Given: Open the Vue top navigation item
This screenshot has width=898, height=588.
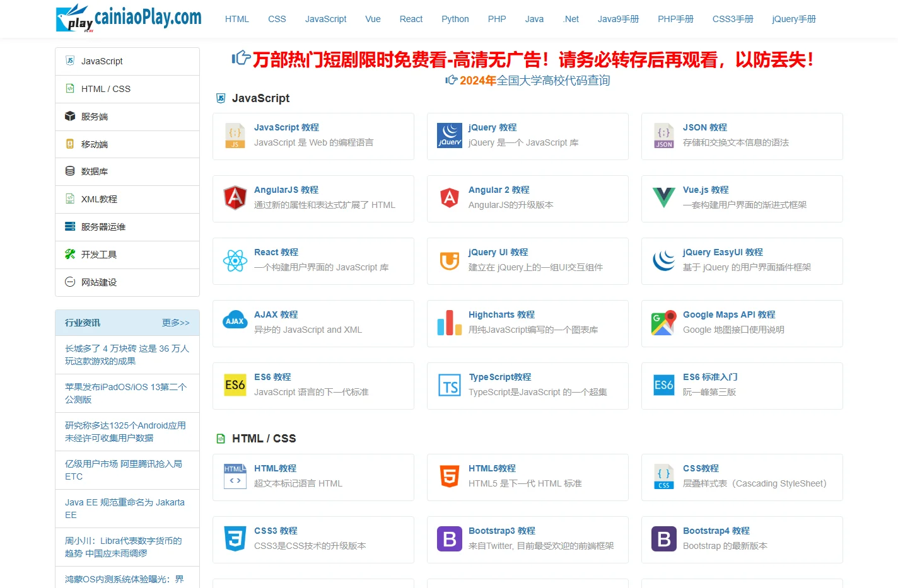Looking at the screenshot, I should (x=373, y=19).
